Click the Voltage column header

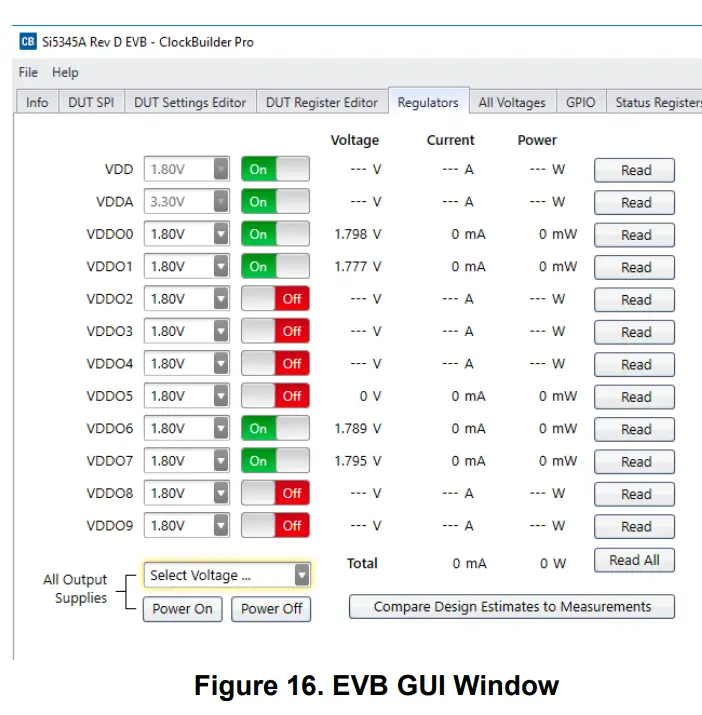click(x=354, y=140)
